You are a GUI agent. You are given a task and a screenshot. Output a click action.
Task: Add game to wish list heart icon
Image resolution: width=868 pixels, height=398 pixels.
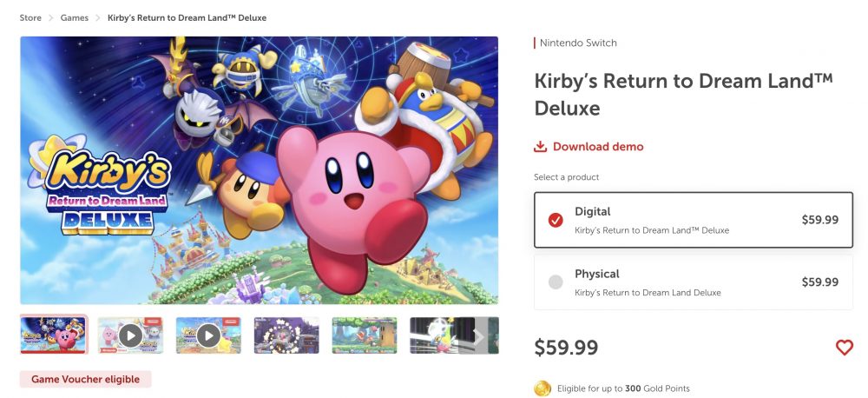(x=844, y=348)
